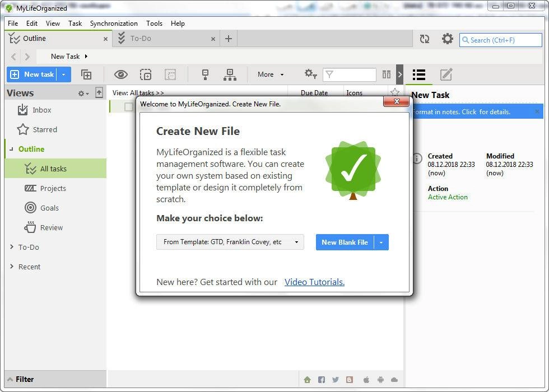549x392 pixels.
Task: Open the New task dropdown arrow
Action: pos(63,74)
